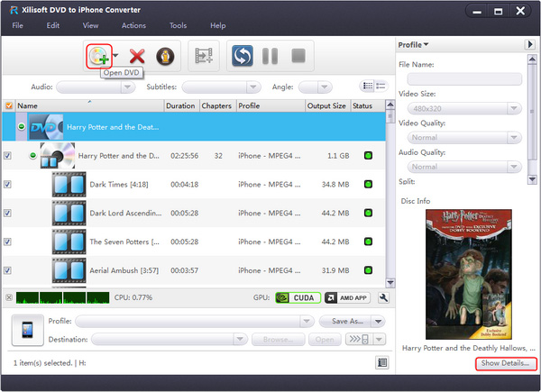Click the Browse button
Screen dimensions: 541x392
(279, 339)
